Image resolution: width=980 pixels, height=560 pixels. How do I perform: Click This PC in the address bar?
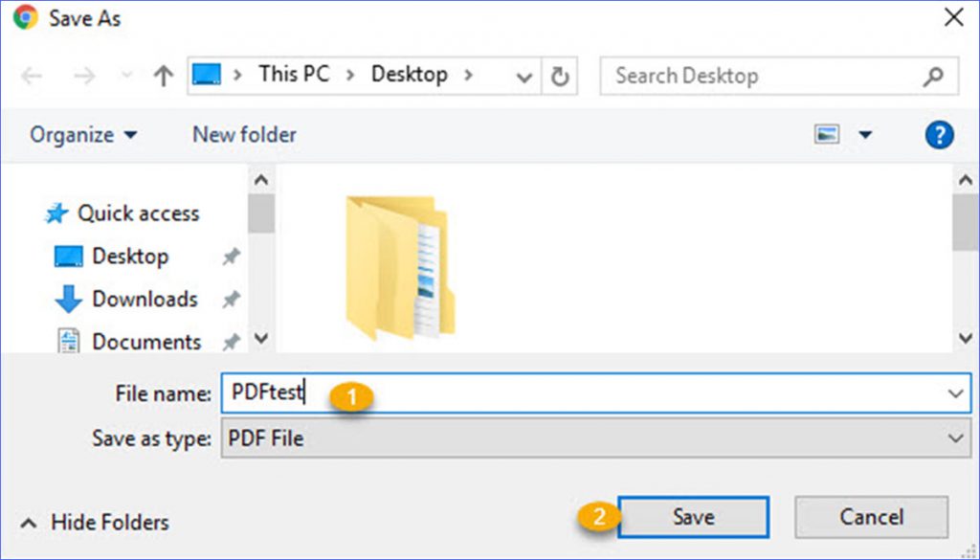coord(294,75)
